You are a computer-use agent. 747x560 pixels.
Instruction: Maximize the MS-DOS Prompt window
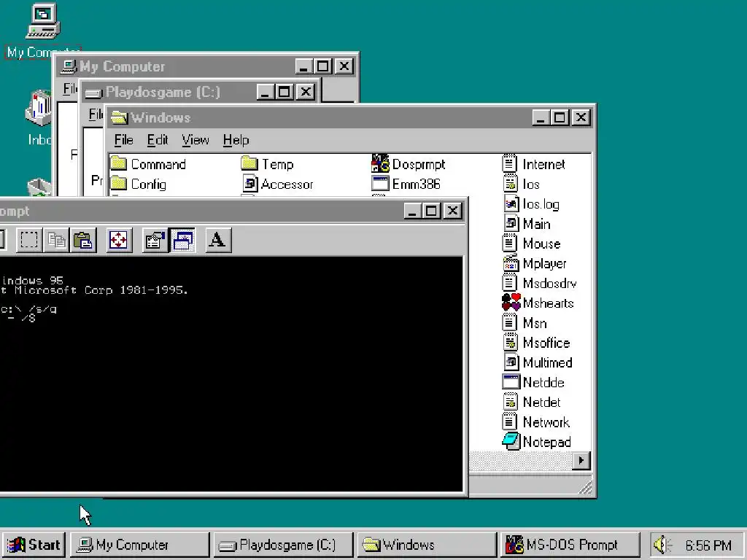click(x=432, y=211)
